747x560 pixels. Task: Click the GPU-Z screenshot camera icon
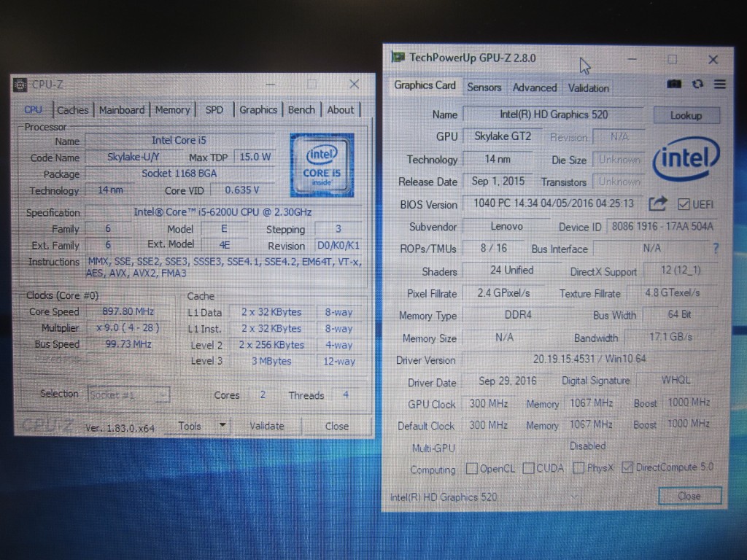point(673,85)
